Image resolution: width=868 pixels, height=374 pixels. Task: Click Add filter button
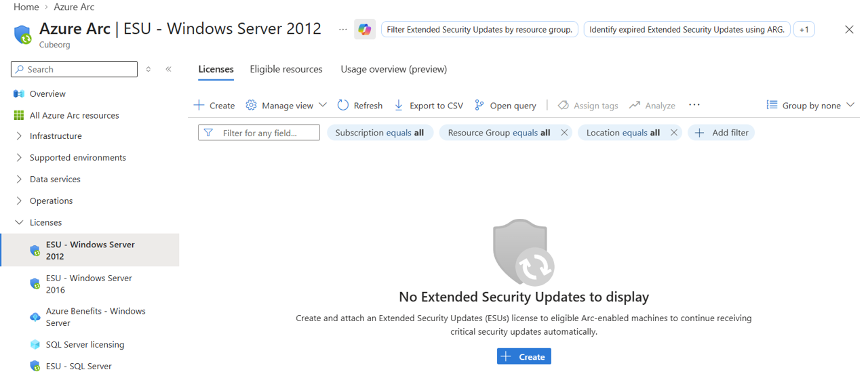coord(722,133)
